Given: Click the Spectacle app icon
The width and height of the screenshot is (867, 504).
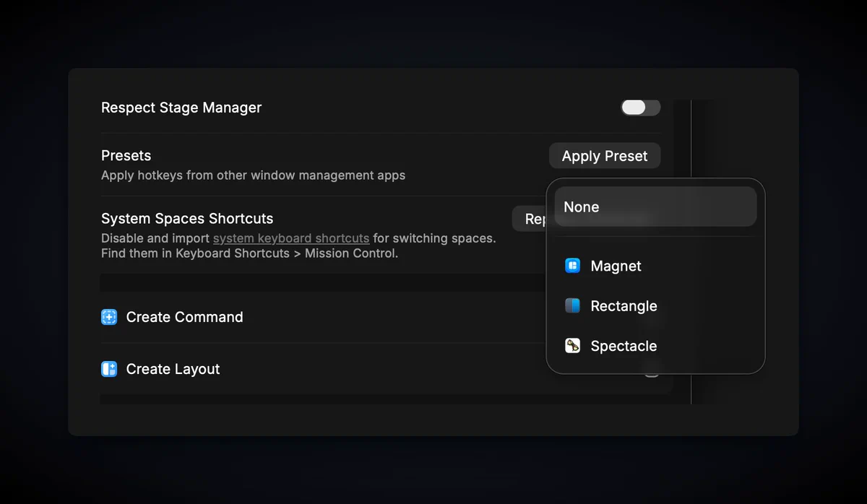Looking at the screenshot, I should (572, 346).
